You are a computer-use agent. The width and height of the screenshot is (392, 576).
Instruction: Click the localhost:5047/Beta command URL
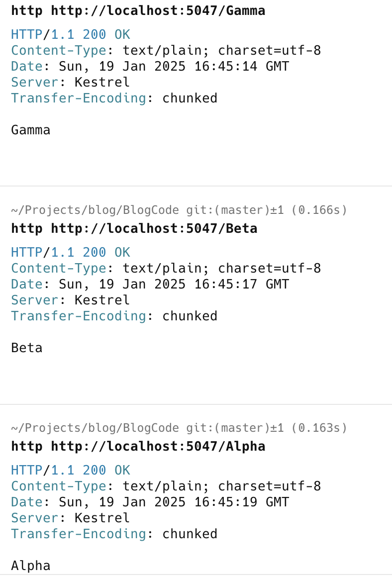(x=154, y=229)
